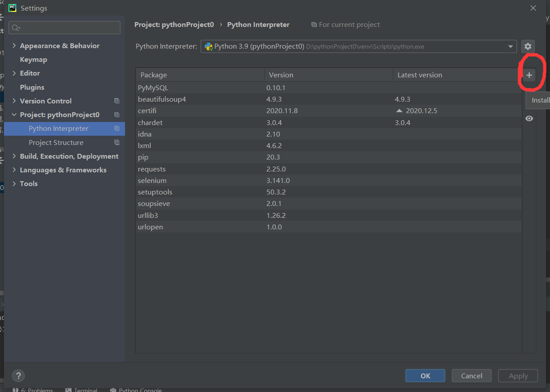
Task: Select the selenium package row
Action: coord(329,180)
